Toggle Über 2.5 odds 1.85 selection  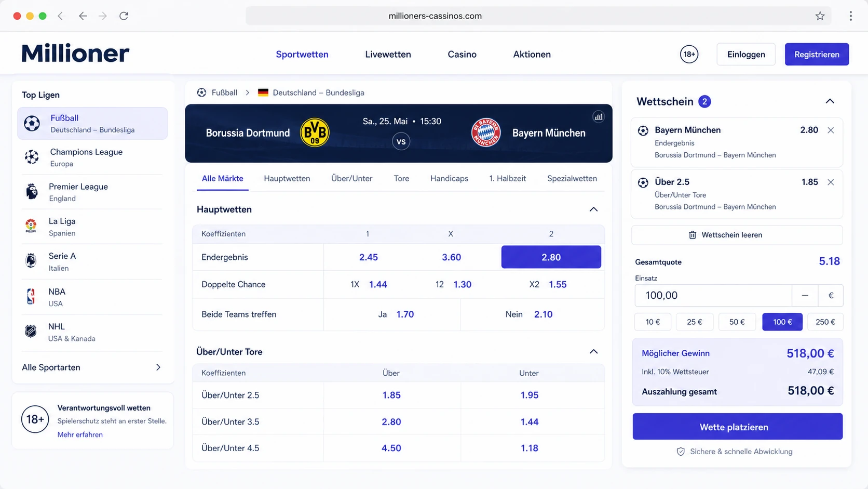coord(391,395)
